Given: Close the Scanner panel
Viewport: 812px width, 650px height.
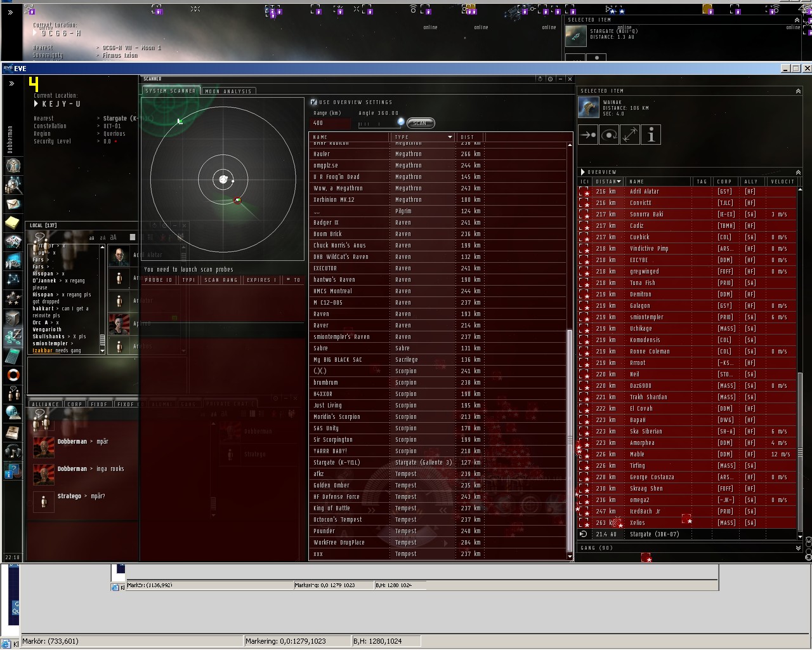Looking at the screenshot, I should click(570, 79).
